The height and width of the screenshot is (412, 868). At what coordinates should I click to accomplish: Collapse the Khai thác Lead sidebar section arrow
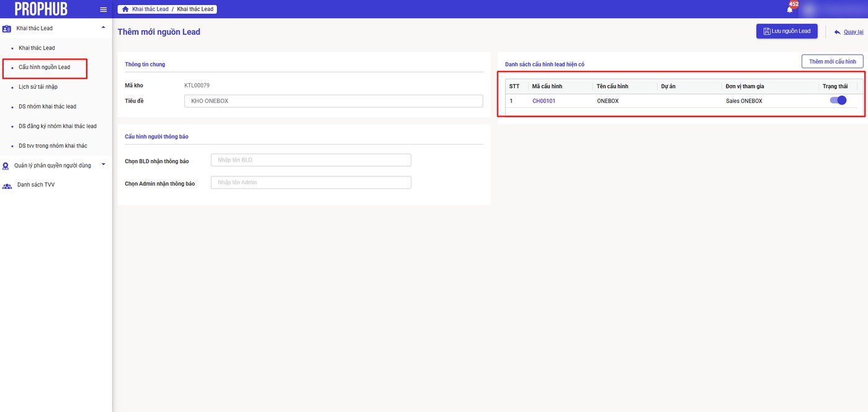tap(103, 27)
